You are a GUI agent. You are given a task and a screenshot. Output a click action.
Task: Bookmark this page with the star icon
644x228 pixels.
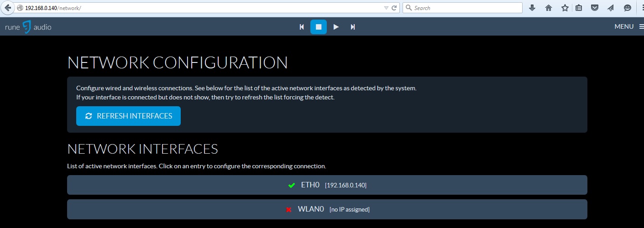coord(565,8)
